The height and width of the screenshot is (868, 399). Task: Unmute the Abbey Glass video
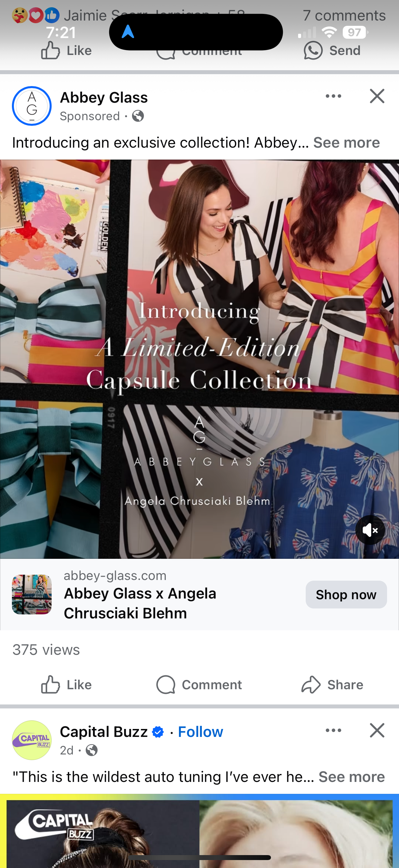click(x=370, y=530)
